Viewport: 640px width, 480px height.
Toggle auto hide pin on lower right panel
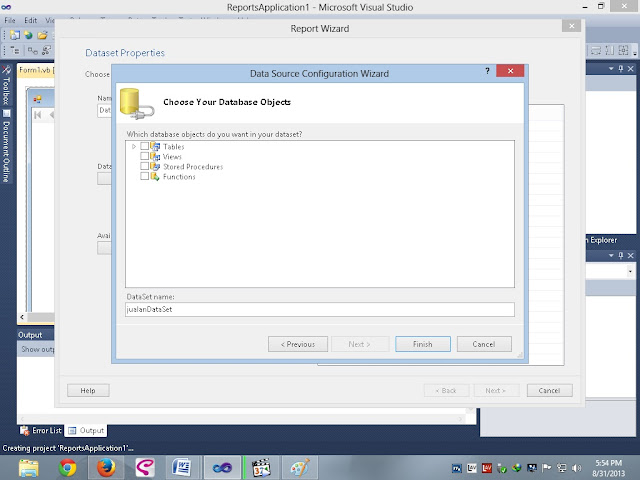coord(621,256)
